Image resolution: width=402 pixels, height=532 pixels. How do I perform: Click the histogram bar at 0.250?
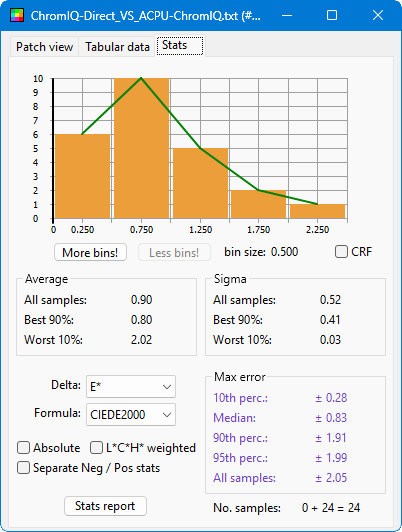pyautogui.click(x=82, y=176)
